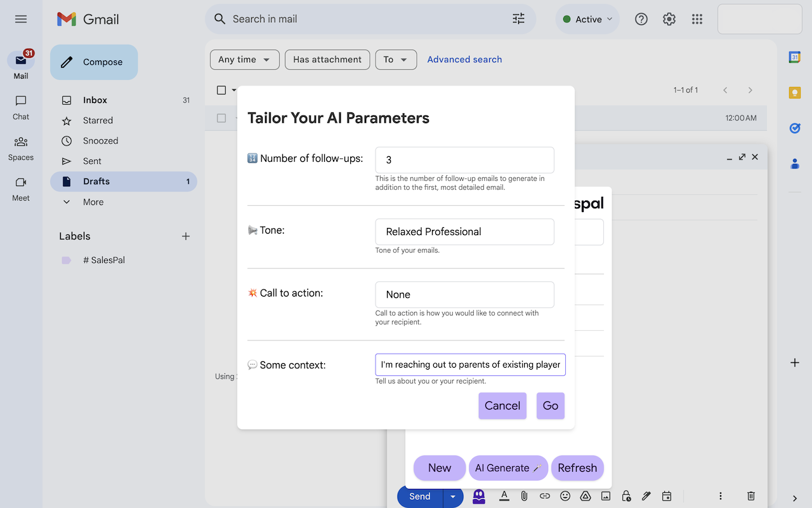Open the Send options arrow

tap(453, 497)
